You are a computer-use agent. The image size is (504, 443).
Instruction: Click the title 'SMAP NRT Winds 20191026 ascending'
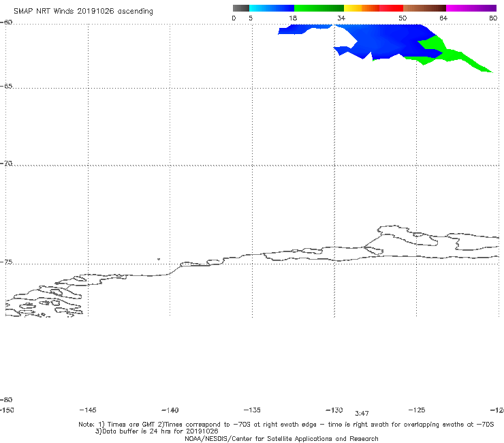pos(83,11)
